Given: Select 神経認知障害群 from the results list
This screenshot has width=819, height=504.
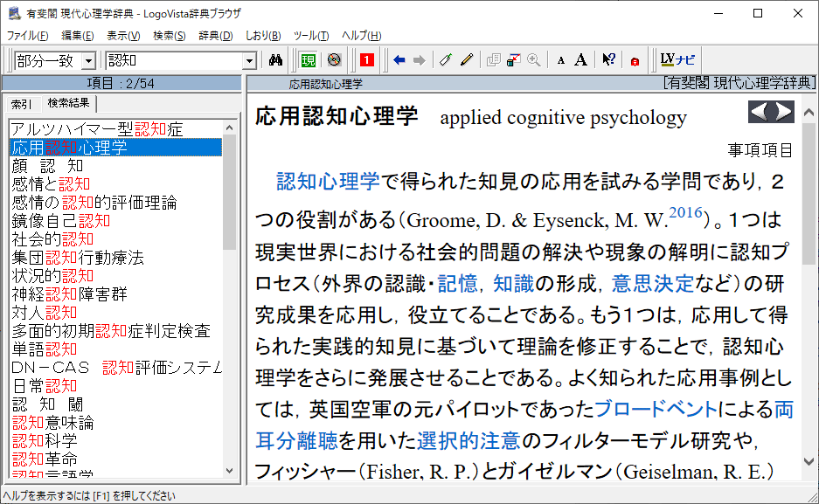Looking at the screenshot, I should tap(70, 294).
